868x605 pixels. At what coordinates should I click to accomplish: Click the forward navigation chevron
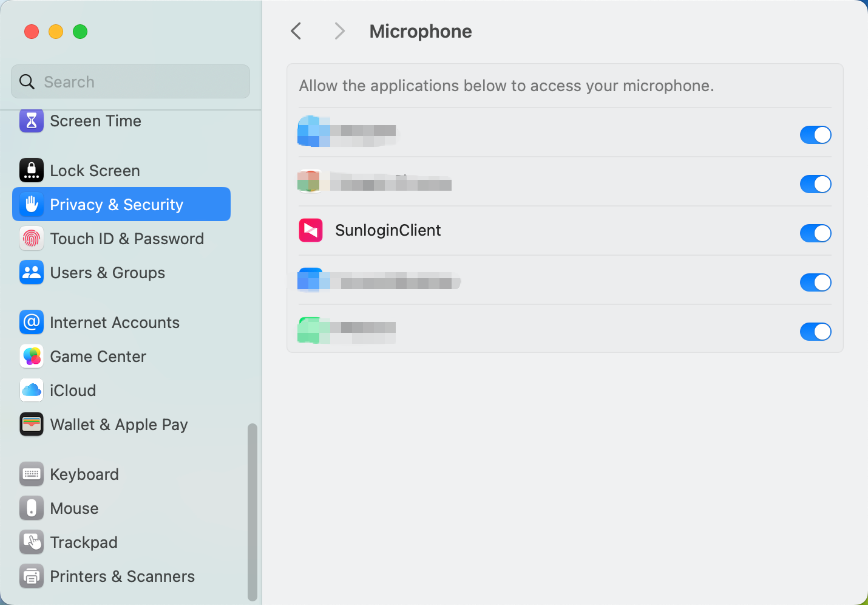point(339,31)
